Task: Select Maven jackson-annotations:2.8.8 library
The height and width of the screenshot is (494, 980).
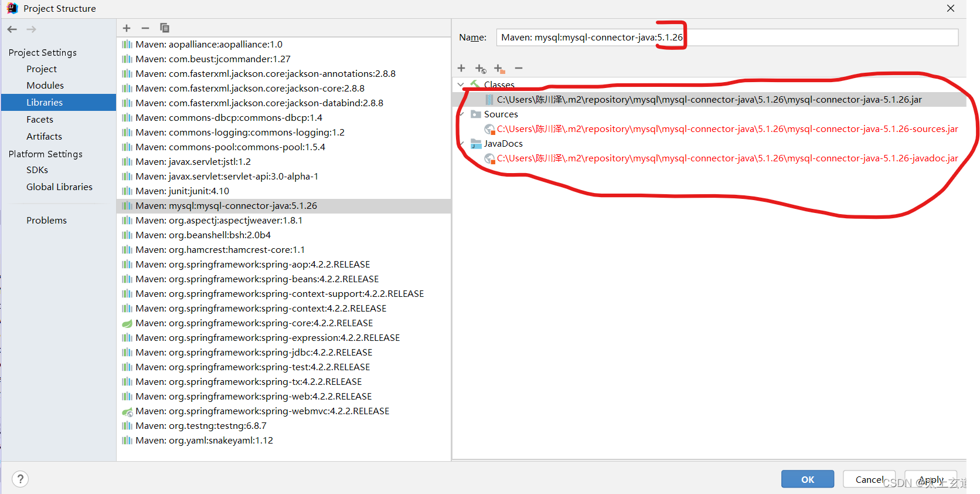Action: pyautogui.click(x=266, y=74)
